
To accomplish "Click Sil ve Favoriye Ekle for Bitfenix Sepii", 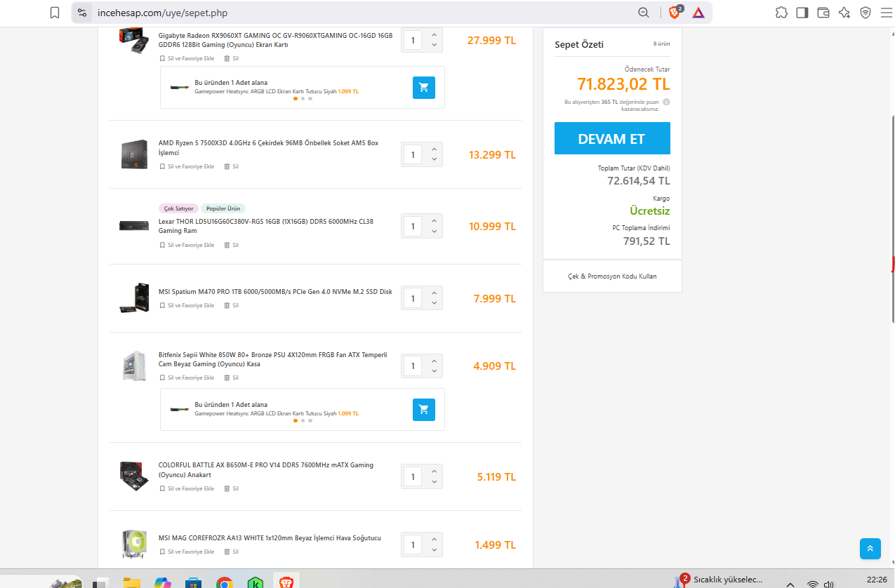I will 187,378.
